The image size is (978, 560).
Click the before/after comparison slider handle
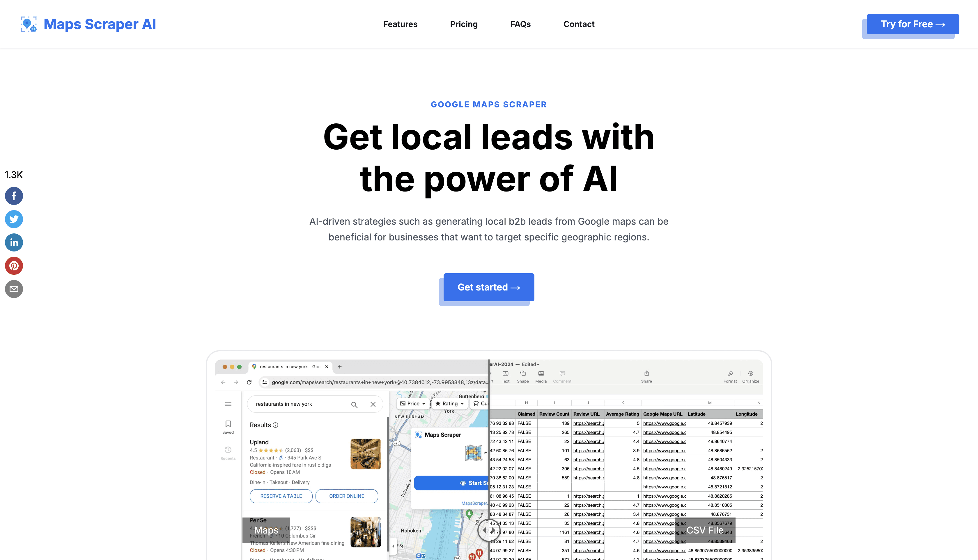(488, 530)
